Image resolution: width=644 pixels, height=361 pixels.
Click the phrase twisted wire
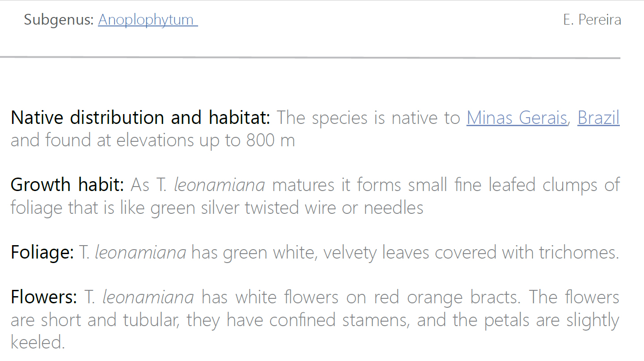[290, 208]
